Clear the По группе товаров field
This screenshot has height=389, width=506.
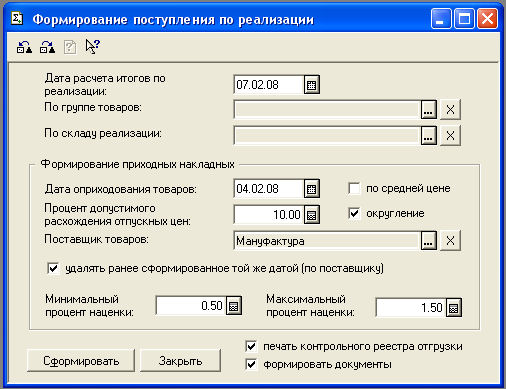pyautogui.click(x=450, y=109)
